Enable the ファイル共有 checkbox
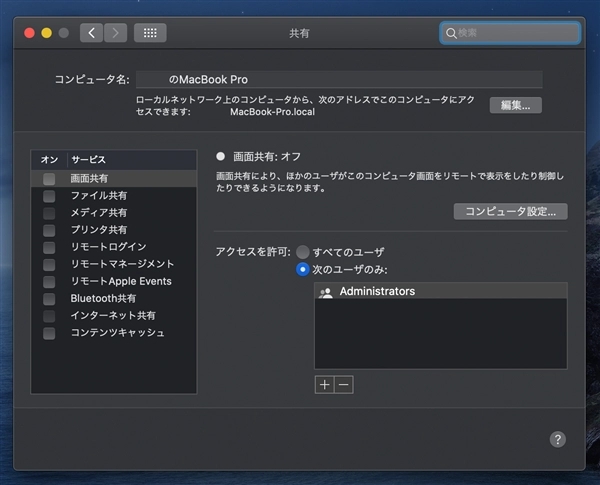The height and width of the screenshot is (485, 600). (49, 196)
